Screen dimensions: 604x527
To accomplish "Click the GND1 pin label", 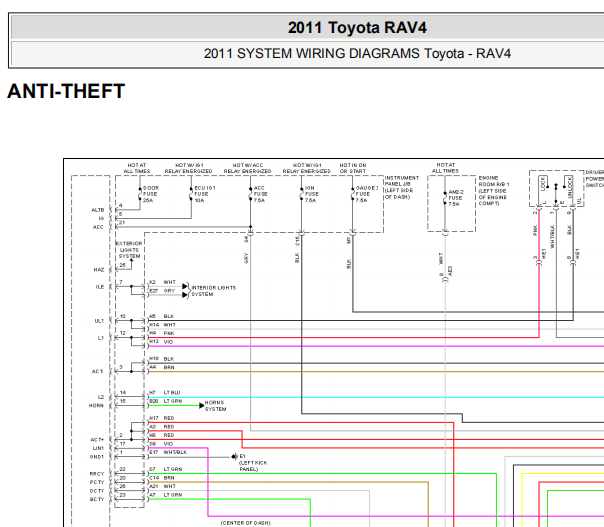I will click(x=97, y=457).
